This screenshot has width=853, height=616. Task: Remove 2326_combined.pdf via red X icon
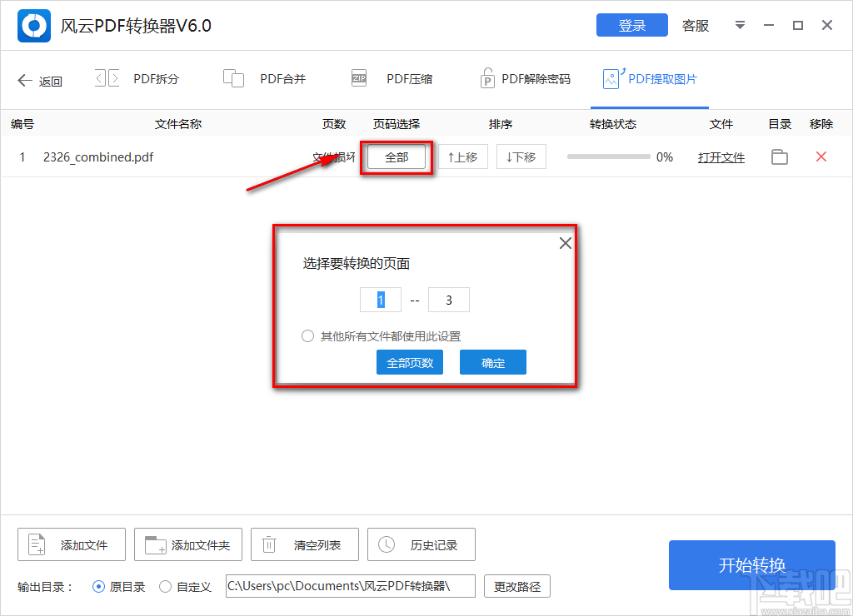tap(821, 156)
